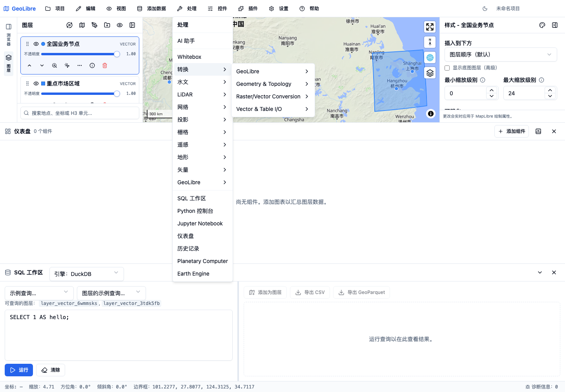Collapse the 图层 panel
Image resolution: width=565 pixels, height=392 pixels.
[132, 25]
